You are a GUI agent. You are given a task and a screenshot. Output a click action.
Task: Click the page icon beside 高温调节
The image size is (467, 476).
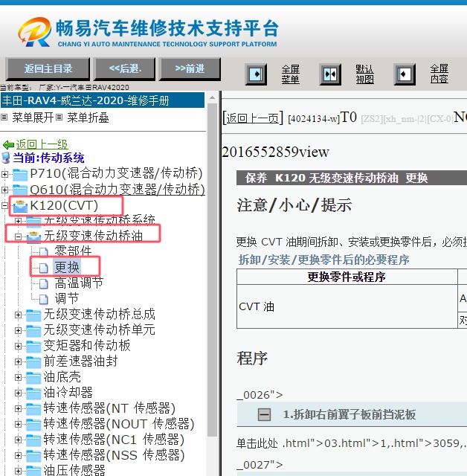(x=44, y=283)
